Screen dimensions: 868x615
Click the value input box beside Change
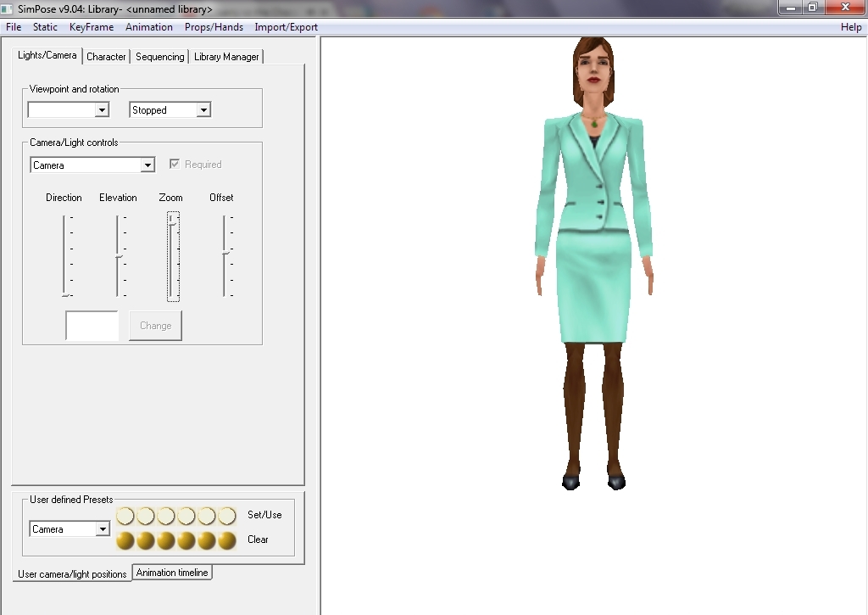click(x=92, y=326)
